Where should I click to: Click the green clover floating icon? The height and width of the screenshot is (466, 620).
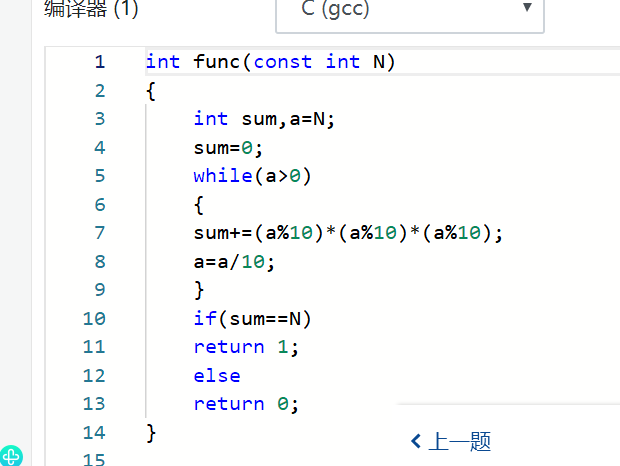click(11, 457)
